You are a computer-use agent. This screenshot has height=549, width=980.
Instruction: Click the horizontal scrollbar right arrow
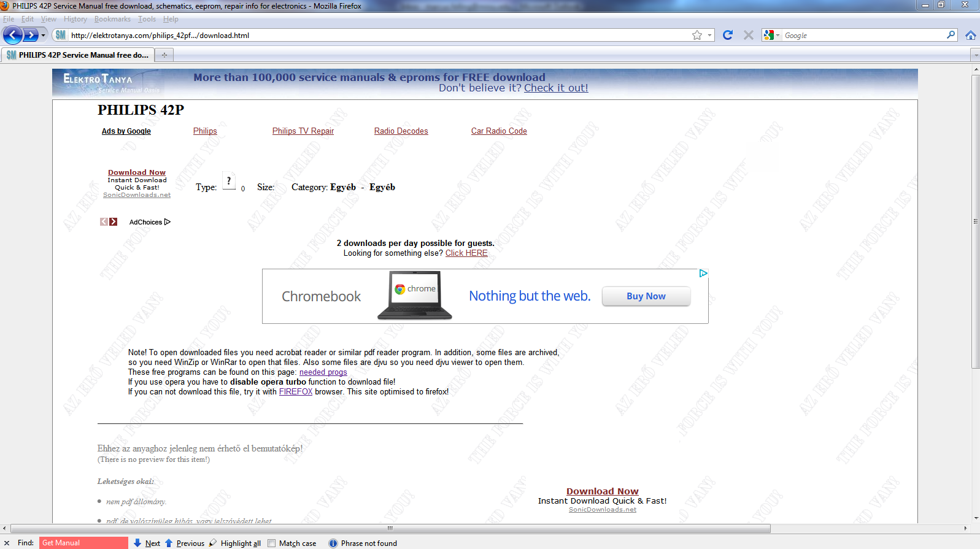pos(965,528)
